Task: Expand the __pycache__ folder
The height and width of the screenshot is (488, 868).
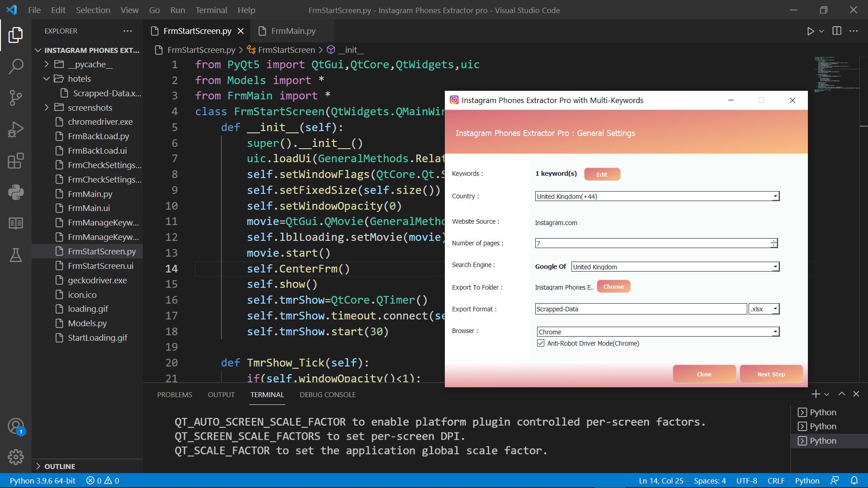Action: coord(47,64)
